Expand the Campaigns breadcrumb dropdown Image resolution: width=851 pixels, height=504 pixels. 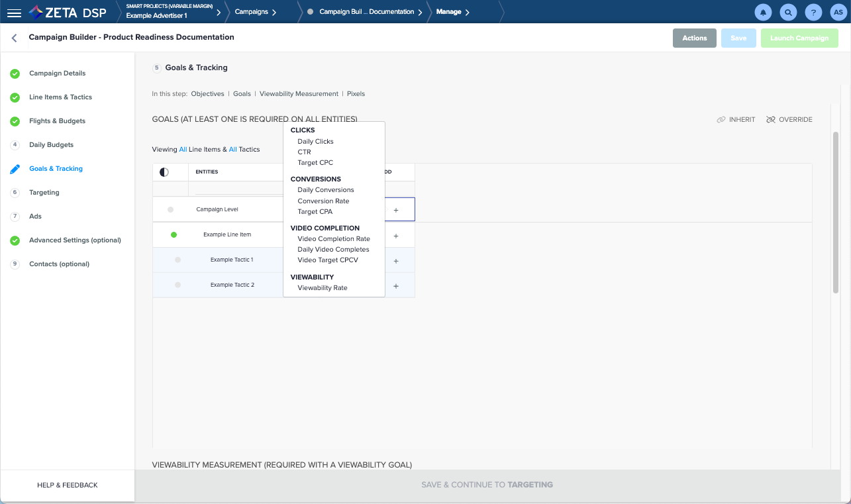[x=255, y=12]
